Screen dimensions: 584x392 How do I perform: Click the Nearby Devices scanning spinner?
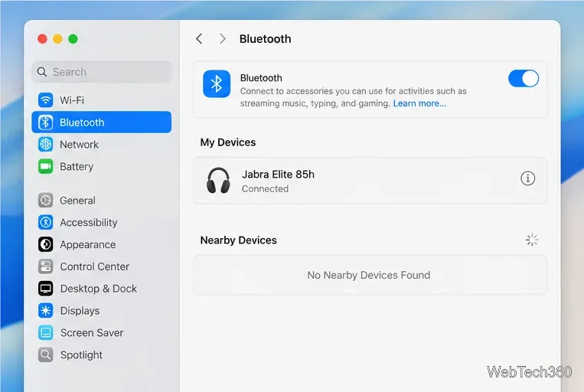(x=531, y=240)
